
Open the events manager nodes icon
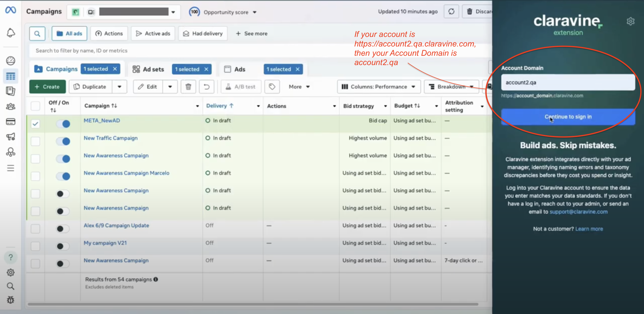click(x=11, y=152)
